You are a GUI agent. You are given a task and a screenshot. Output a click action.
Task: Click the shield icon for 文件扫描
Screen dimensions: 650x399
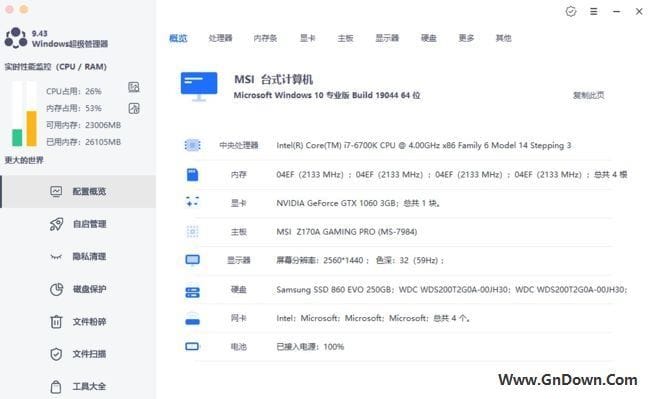(x=56, y=354)
